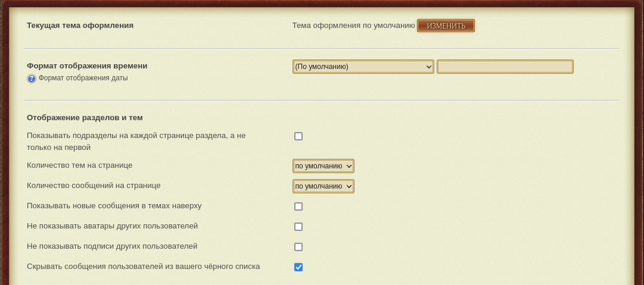The image size is (644, 285).
Task: Click the help icon beside Формат отображения даты
Action: [32, 79]
